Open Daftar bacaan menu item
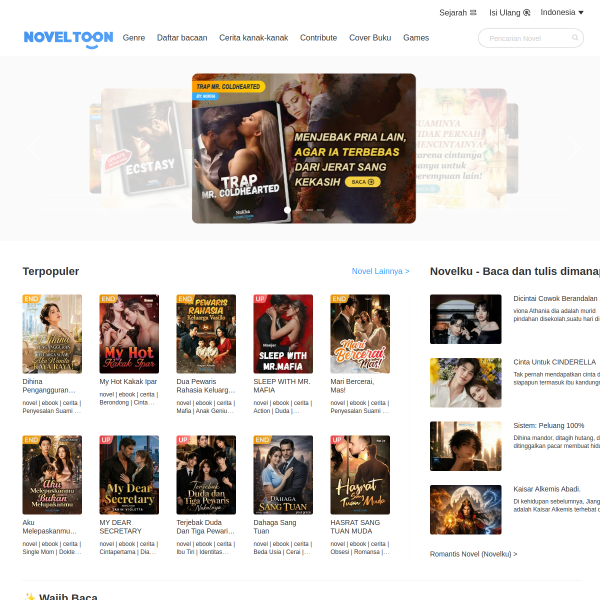The width and height of the screenshot is (600, 600). pos(182,38)
